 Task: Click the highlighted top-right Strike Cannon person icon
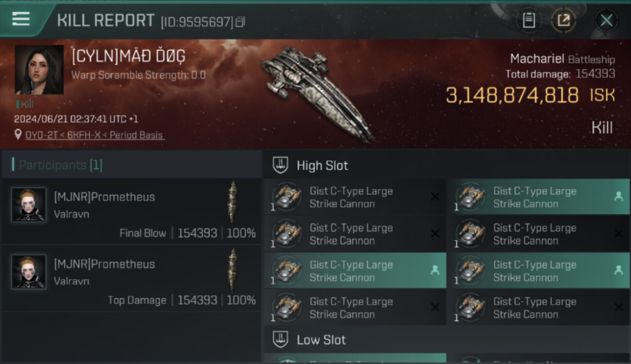pyautogui.click(x=618, y=197)
